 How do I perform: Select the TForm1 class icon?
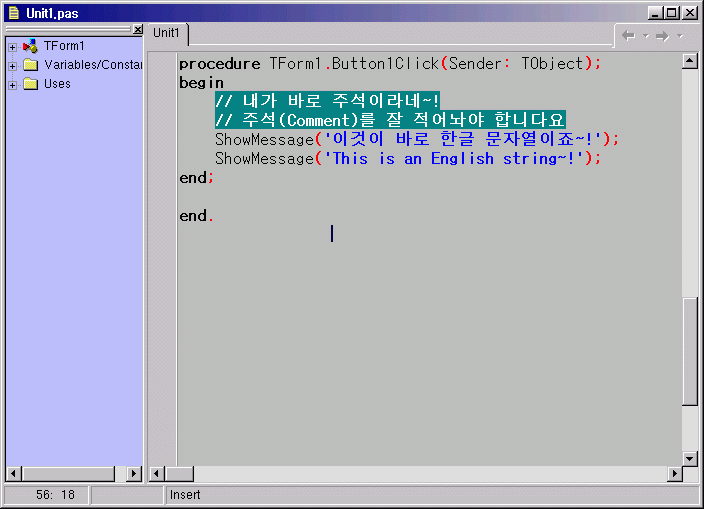click(x=30, y=46)
